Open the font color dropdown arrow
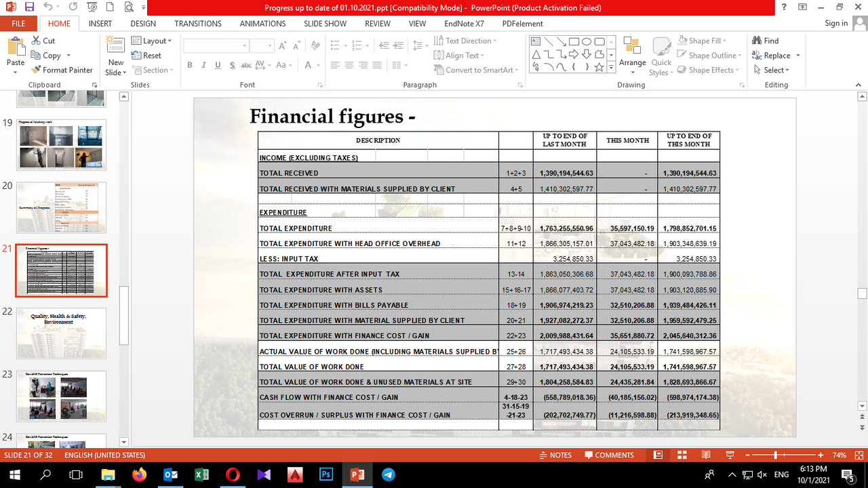The image size is (868, 488). [318, 65]
